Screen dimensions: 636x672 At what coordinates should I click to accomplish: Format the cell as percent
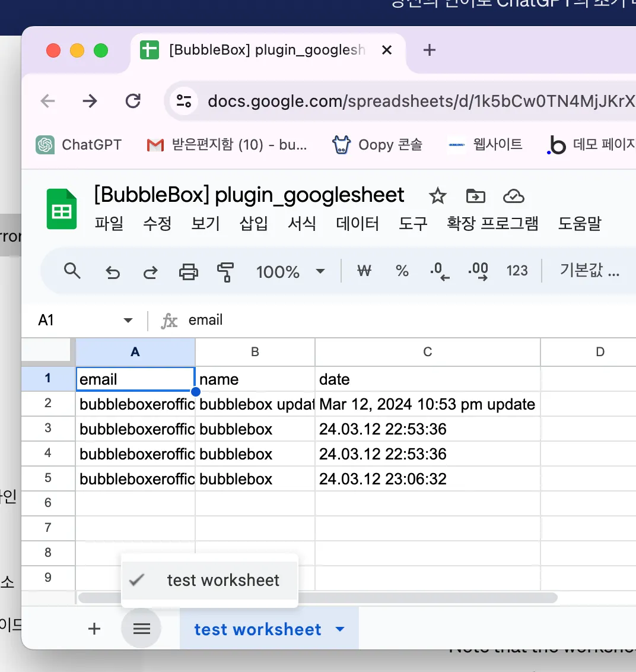tap(402, 271)
